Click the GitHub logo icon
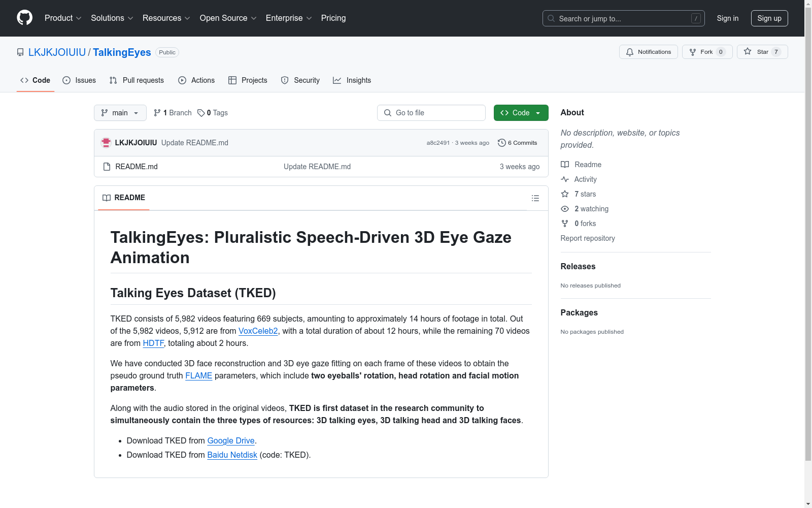The image size is (812, 508). tap(24, 18)
